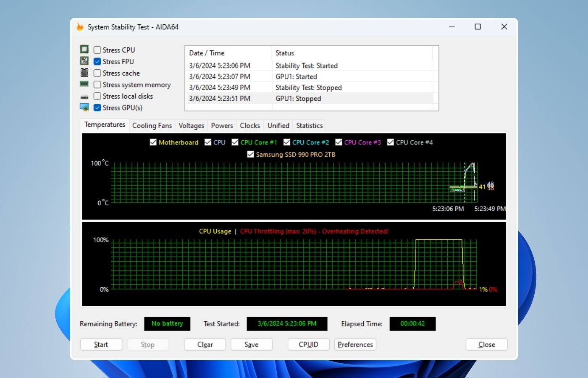This screenshot has height=378, width=588.
Task: Enable the Stress CPU checkbox
Action: [x=97, y=50]
